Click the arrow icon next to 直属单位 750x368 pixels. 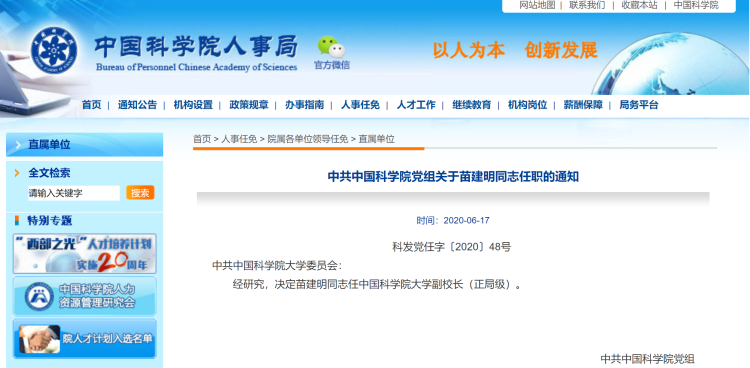18,145
